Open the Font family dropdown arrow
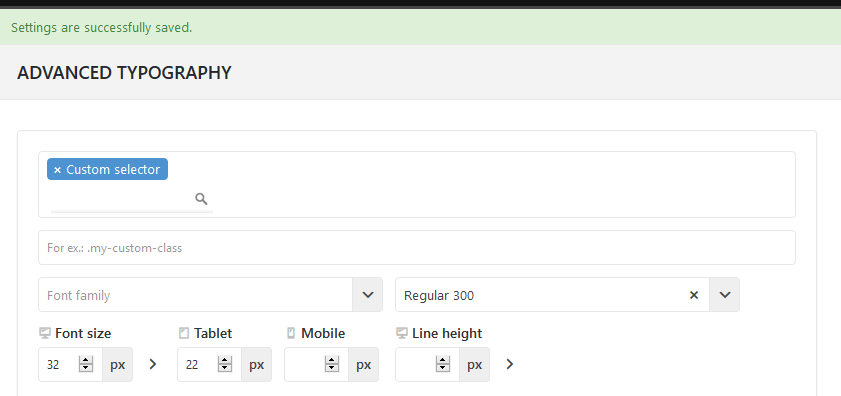This screenshot has width=841, height=396. pyautogui.click(x=367, y=295)
